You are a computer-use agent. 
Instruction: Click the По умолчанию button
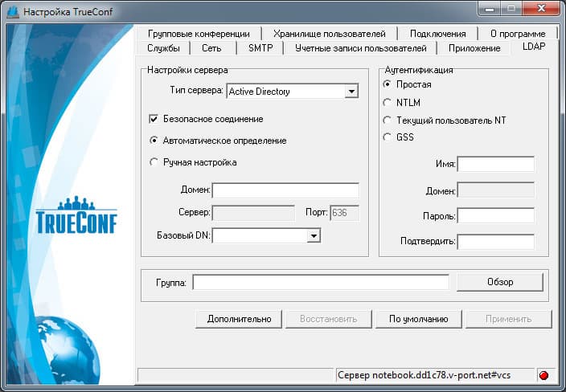[419, 319]
